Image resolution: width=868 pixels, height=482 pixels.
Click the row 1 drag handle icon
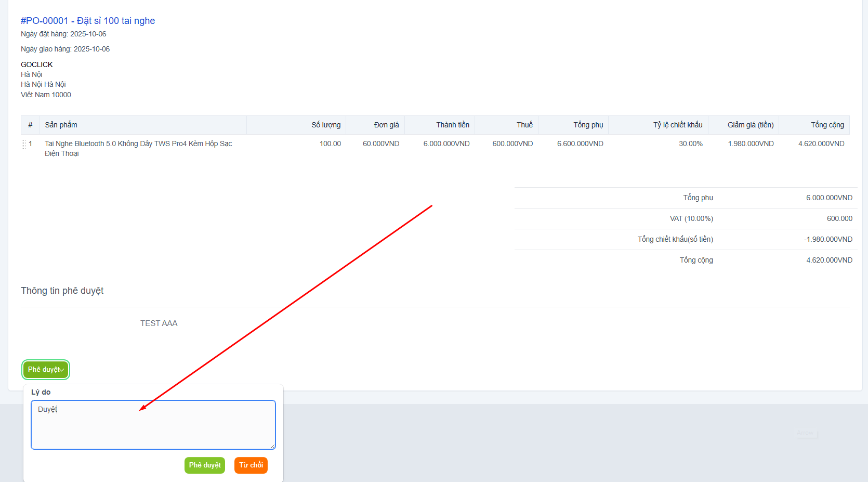(23, 145)
